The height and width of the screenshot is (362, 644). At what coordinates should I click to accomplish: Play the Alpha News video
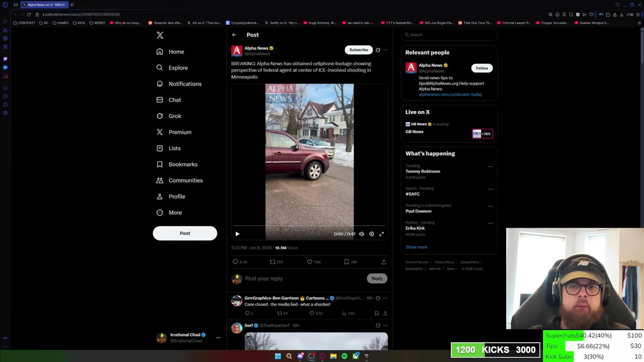(237, 234)
